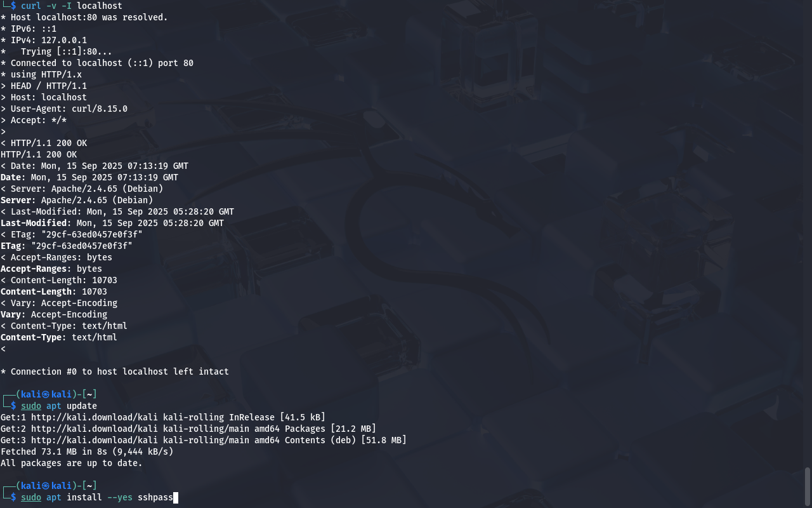Viewport: 812px width, 508px height.
Task: Click the 'All packages are up to date.' message
Action: pyautogui.click(x=72, y=463)
